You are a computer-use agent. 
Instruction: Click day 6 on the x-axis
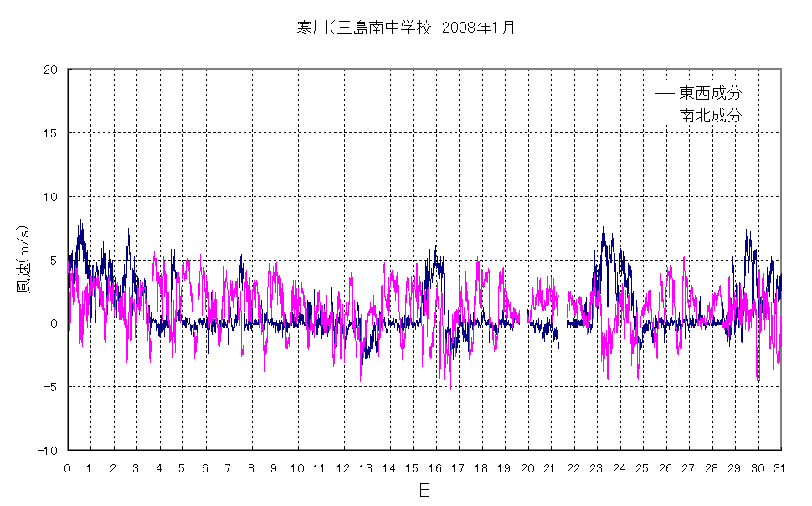point(205,468)
